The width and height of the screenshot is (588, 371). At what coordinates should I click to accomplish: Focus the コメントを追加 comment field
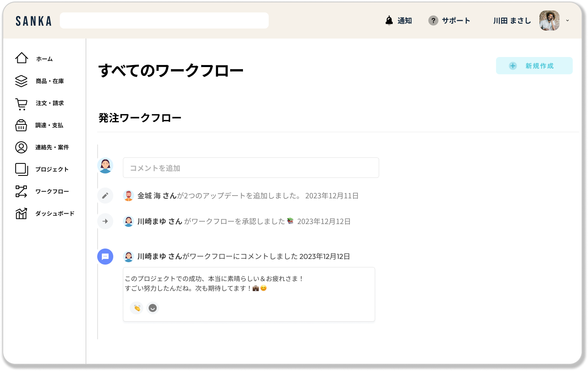tap(251, 168)
